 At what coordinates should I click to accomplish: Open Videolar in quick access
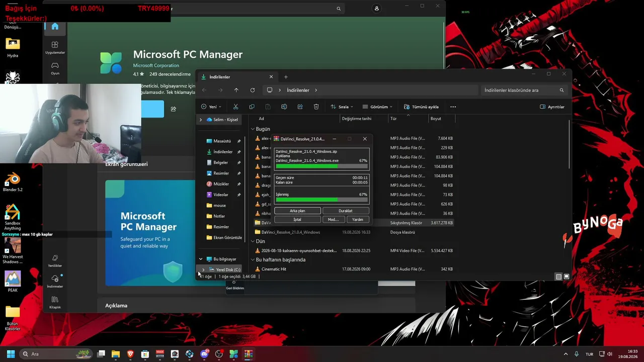pyautogui.click(x=221, y=195)
